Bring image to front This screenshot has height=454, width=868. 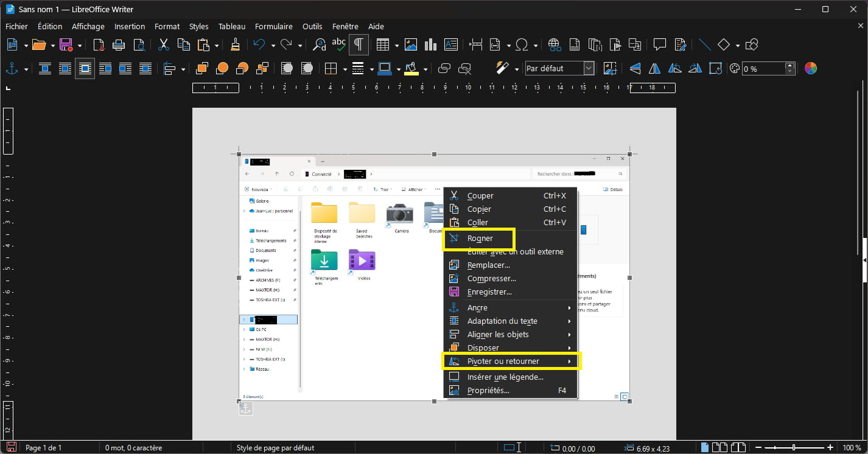(202, 69)
